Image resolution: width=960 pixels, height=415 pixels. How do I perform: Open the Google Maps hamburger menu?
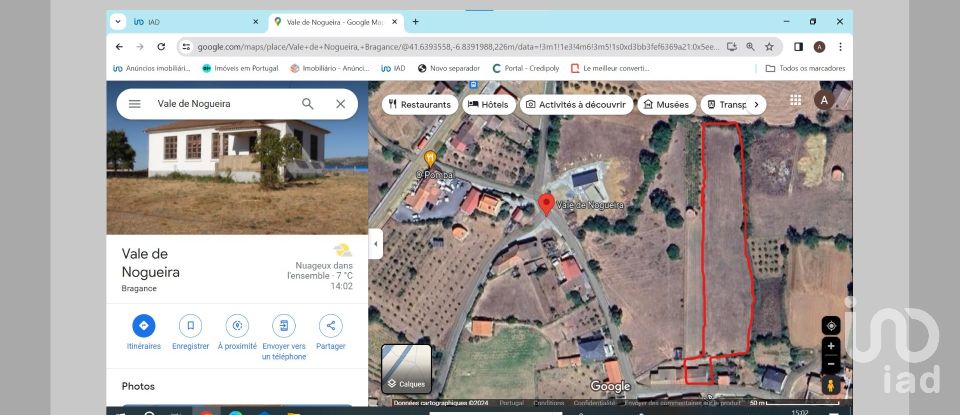tap(135, 104)
